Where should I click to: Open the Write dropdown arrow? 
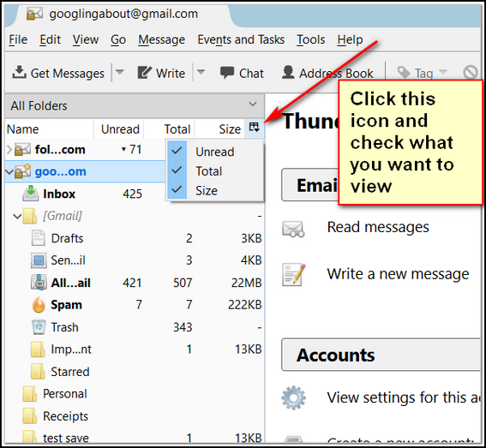pos(201,72)
